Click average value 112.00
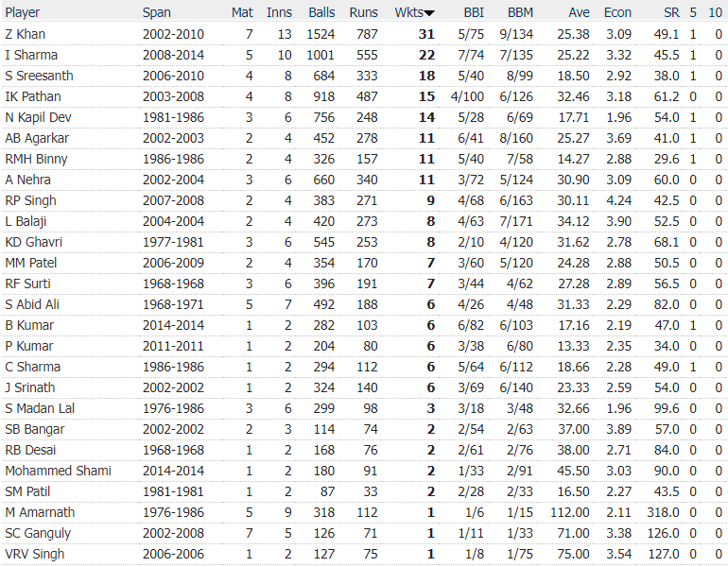Screen dimensions: 728x567 pos(570,512)
